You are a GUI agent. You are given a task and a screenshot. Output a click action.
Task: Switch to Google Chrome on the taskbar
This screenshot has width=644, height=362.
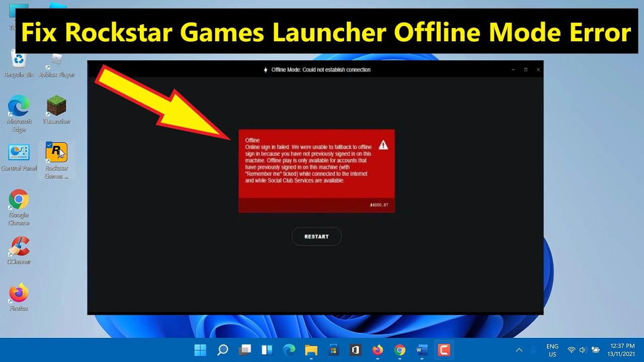pos(399,350)
